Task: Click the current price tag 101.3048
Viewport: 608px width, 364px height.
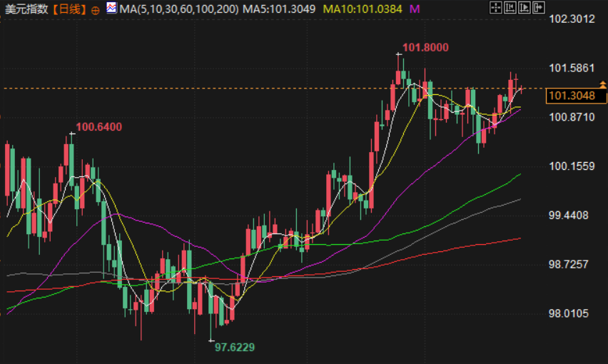Action: tap(576, 96)
